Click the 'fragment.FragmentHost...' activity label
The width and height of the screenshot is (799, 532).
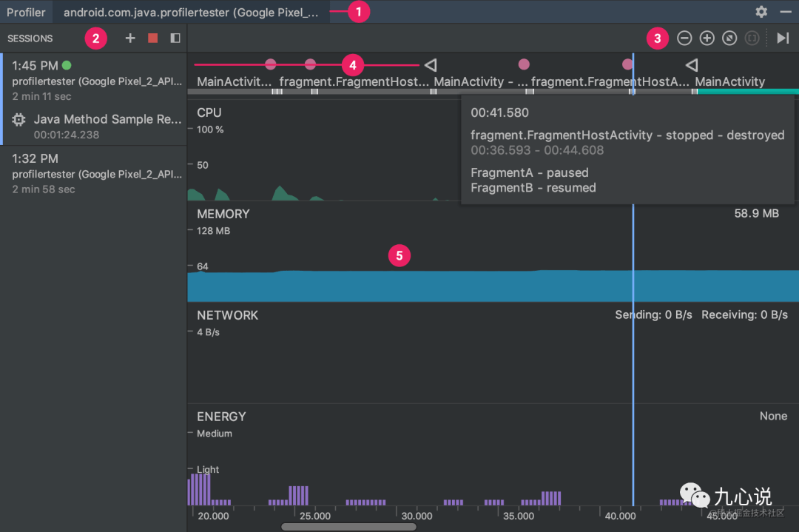[x=354, y=81]
